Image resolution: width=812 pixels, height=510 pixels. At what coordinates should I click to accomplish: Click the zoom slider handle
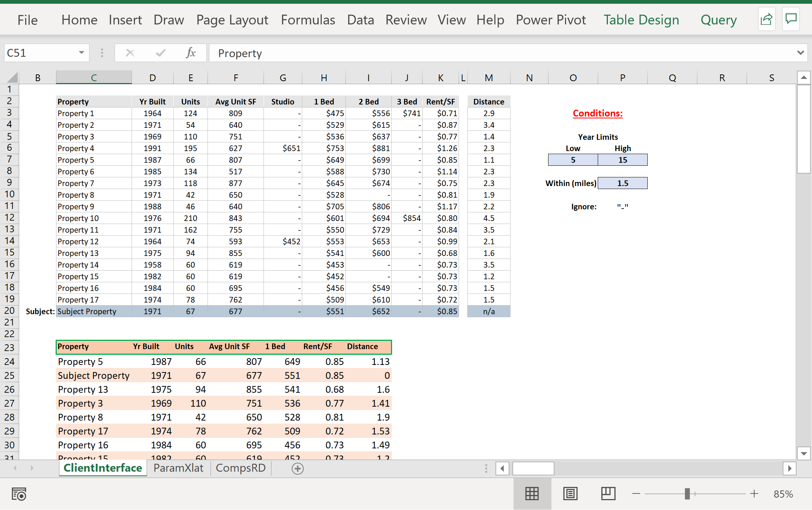coord(687,494)
